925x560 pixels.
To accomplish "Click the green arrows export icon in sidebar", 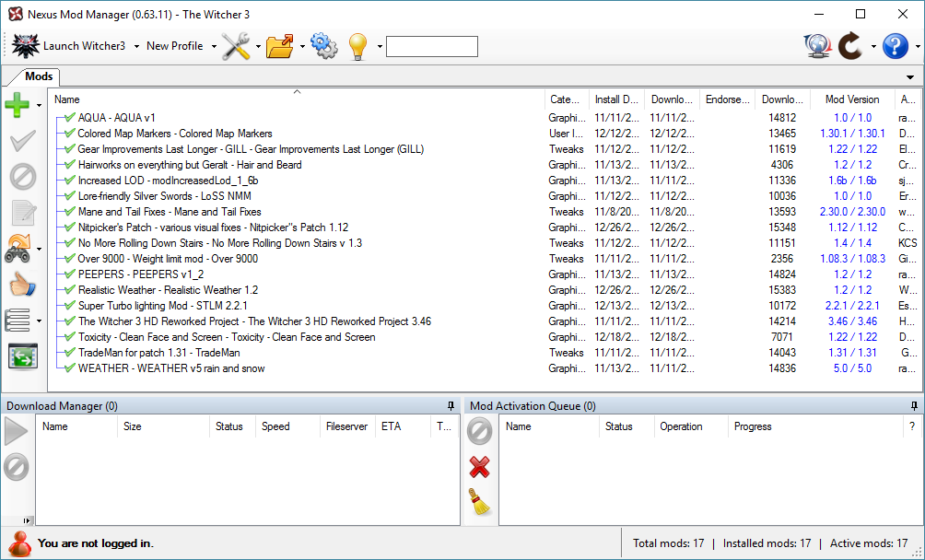I will click(23, 356).
